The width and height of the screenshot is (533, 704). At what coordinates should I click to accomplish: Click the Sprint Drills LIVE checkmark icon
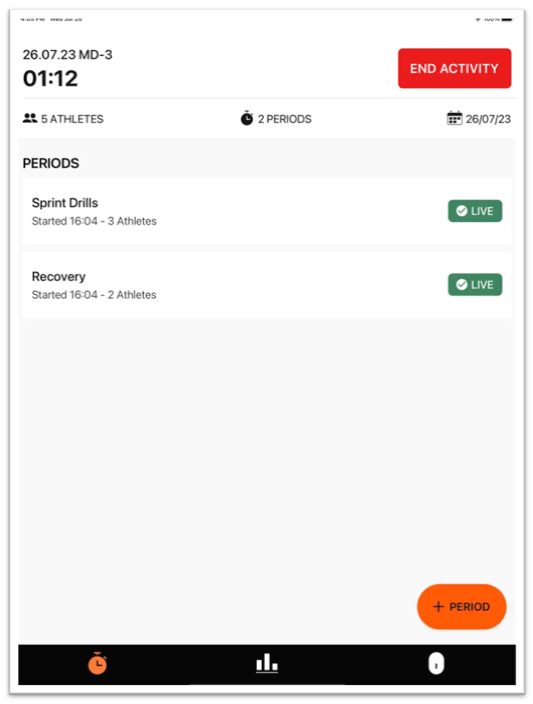point(462,211)
